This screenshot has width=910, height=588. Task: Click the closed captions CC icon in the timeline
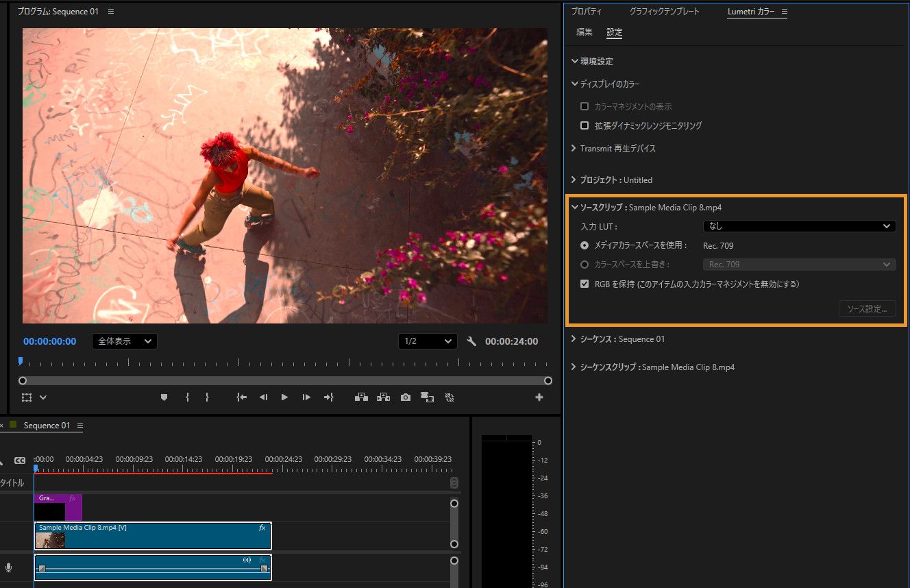pyautogui.click(x=20, y=461)
